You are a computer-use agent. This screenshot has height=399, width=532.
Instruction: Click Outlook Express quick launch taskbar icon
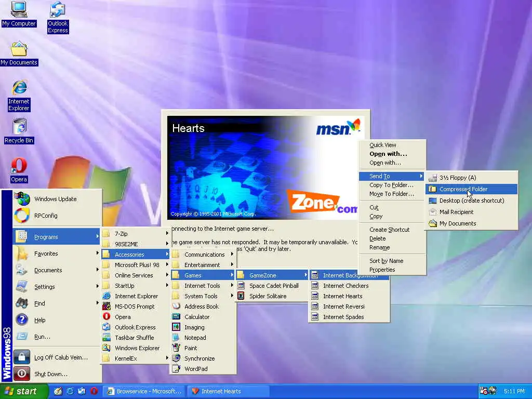pyautogui.click(x=82, y=391)
